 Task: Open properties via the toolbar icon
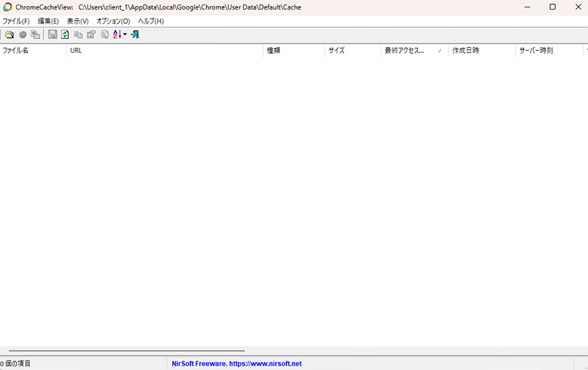pyautogui.click(x=91, y=35)
